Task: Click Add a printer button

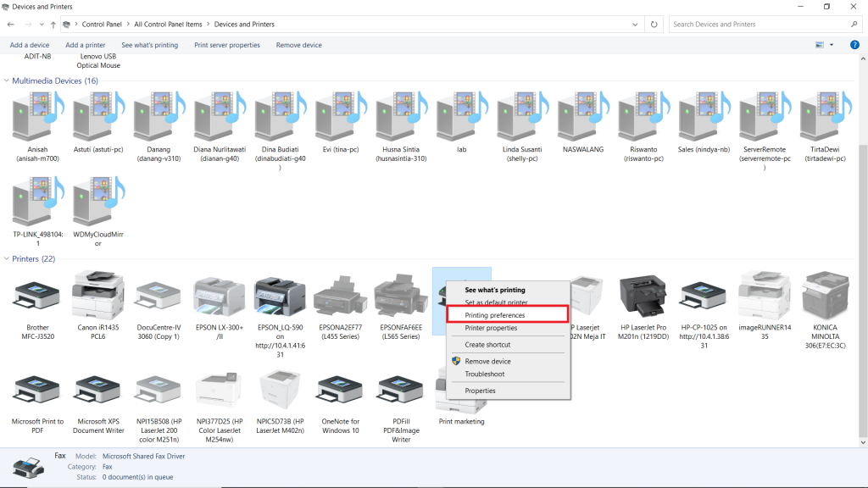Action: pyautogui.click(x=85, y=45)
